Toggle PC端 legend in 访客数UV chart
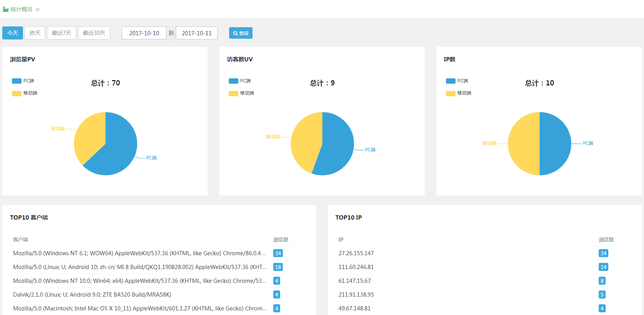644x315 pixels. (x=239, y=81)
